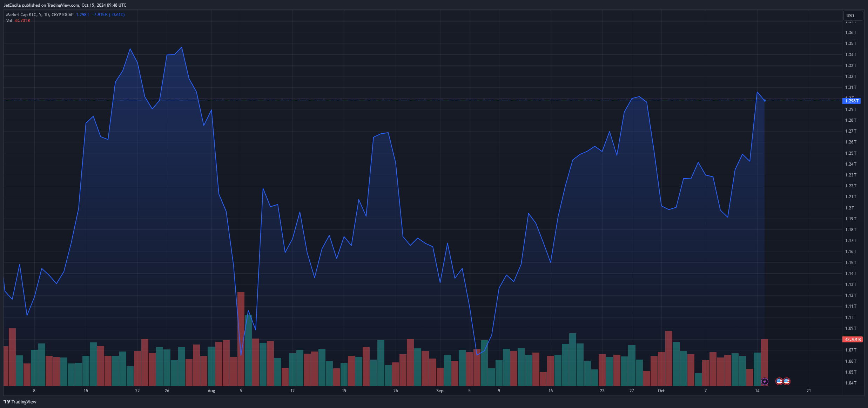Click the purple lightning bolt event icon
868x408 pixels.
(765, 381)
